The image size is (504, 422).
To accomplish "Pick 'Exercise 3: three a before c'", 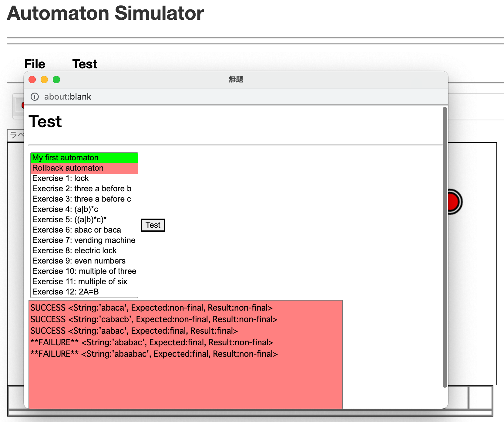I will coord(84,199).
